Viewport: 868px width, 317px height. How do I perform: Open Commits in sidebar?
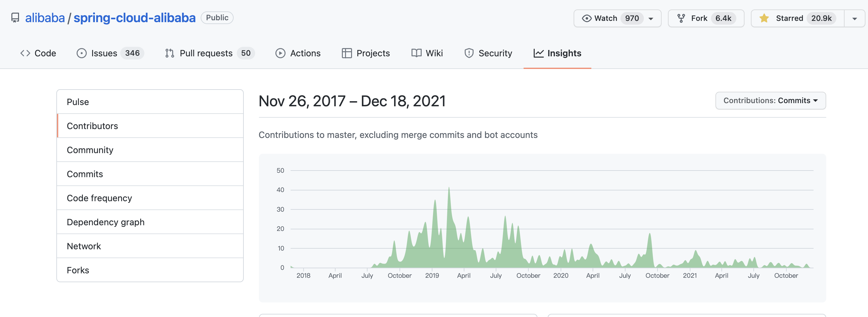[150, 174]
